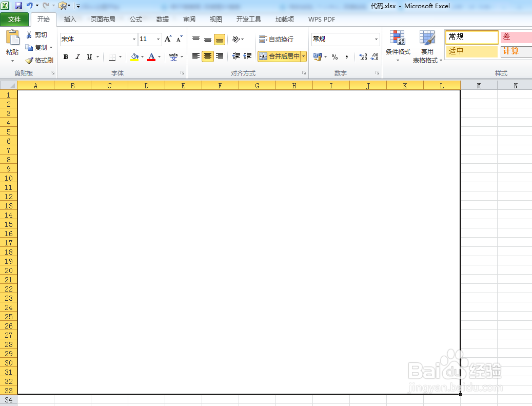The image size is (532, 406).
Task: Click the decrease decimal places icon
Action: pos(375,56)
